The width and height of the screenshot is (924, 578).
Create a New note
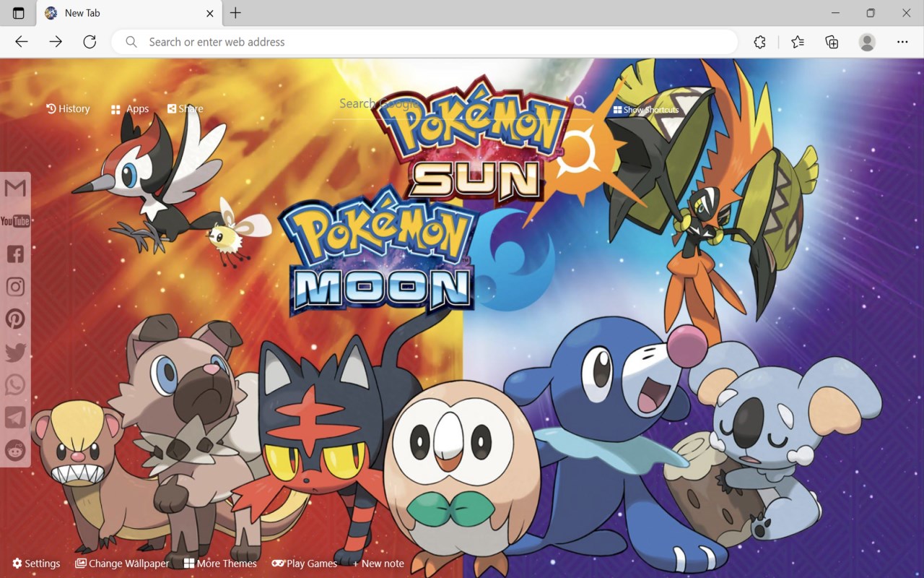(x=378, y=564)
